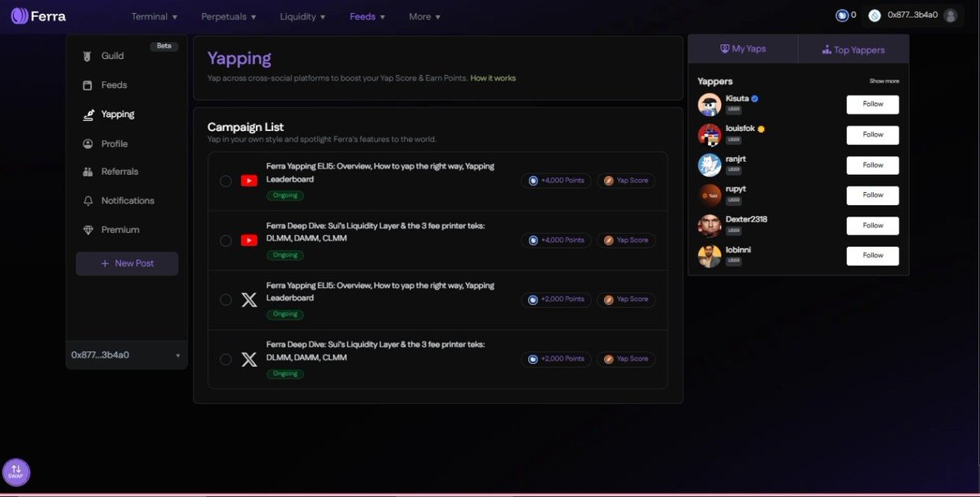
Task: Follow louisfok
Action: (872, 135)
